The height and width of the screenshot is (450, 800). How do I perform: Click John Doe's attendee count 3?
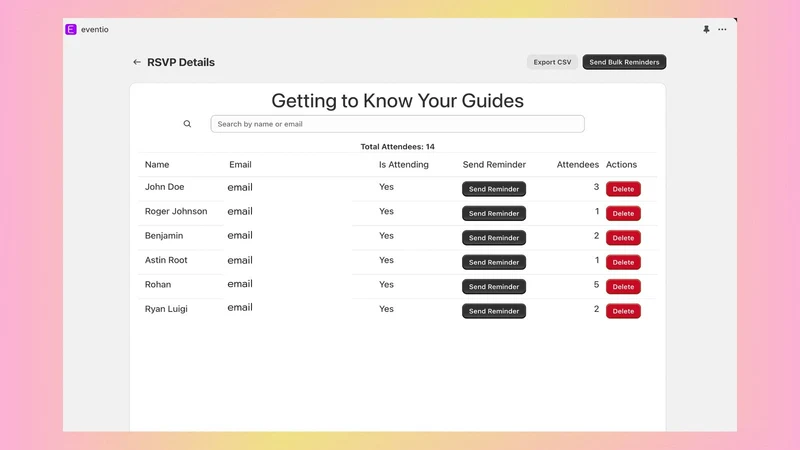(x=596, y=187)
